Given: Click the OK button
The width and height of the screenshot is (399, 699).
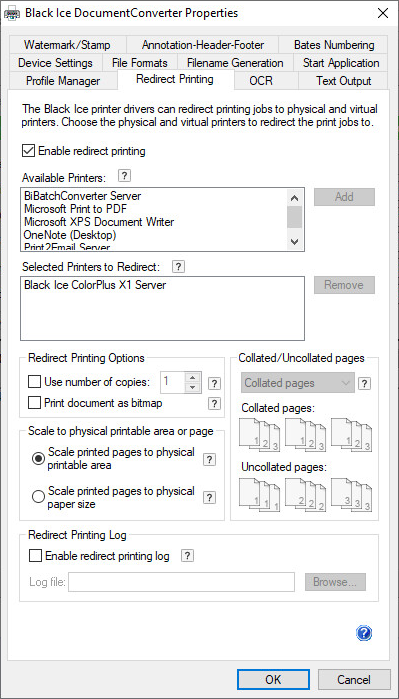Looking at the screenshot, I should click(273, 680).
